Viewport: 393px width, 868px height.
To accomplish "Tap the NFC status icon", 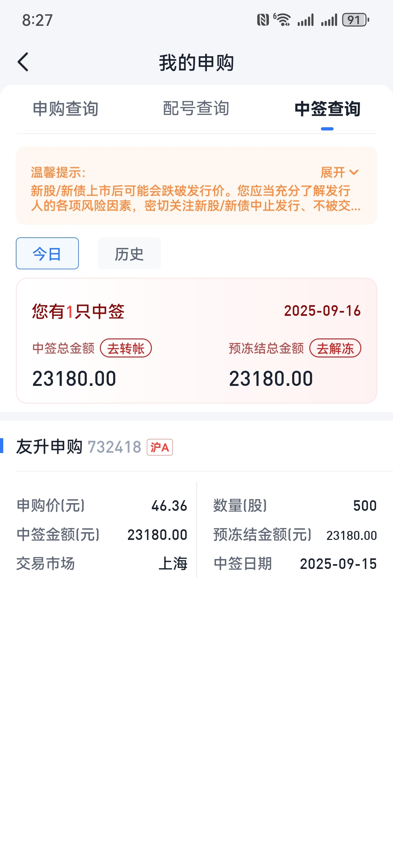I will pos(263,20).
